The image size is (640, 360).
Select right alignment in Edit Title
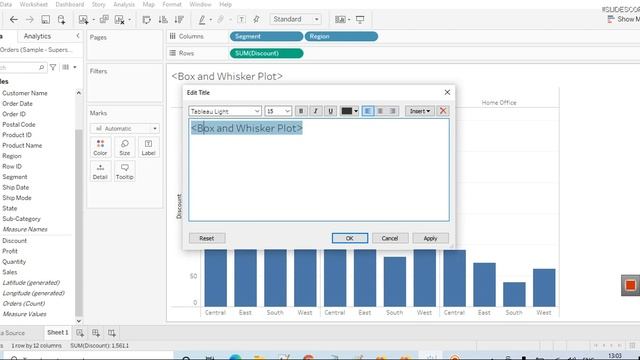click(393, 111)
